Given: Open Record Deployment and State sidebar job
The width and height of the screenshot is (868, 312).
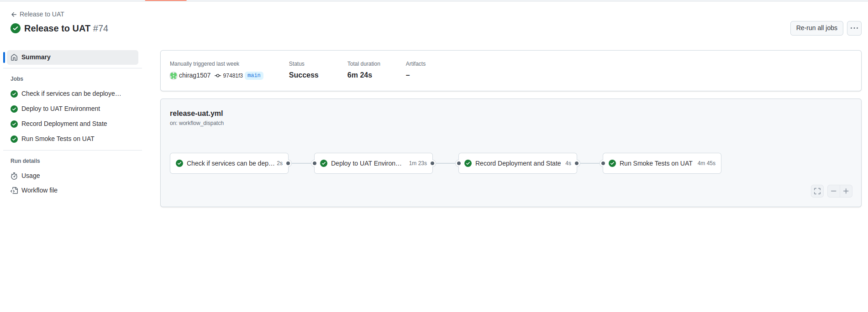Looking at the screenshot, I should (64, 124).
